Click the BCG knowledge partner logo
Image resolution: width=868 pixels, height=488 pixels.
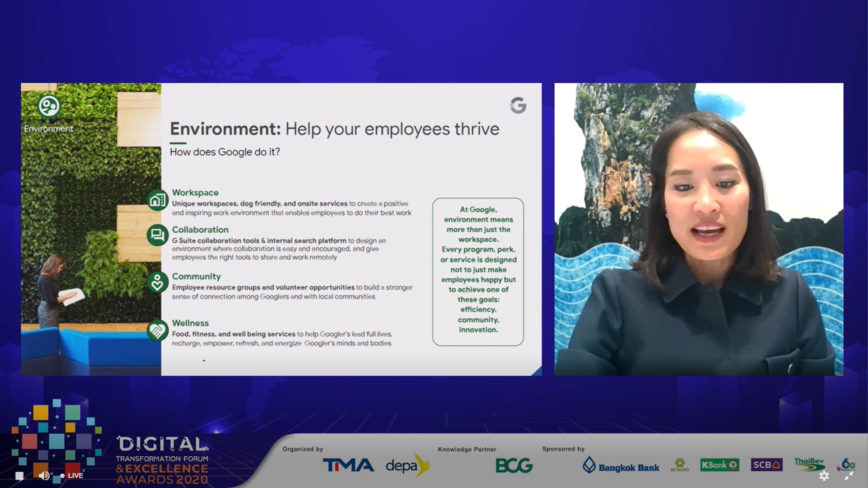(x=514, y=465)
